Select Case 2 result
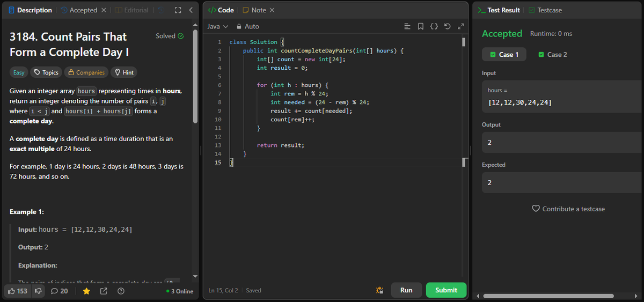The height and width of the screenshot is (302, 644). pos(552,54)
